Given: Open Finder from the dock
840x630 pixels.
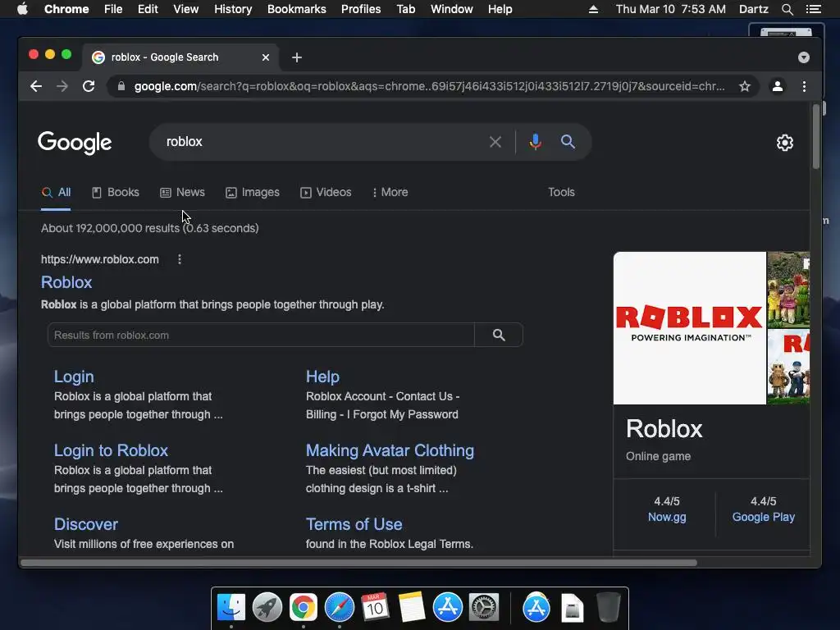Looking at the screenshot, I should click(231, 608).
